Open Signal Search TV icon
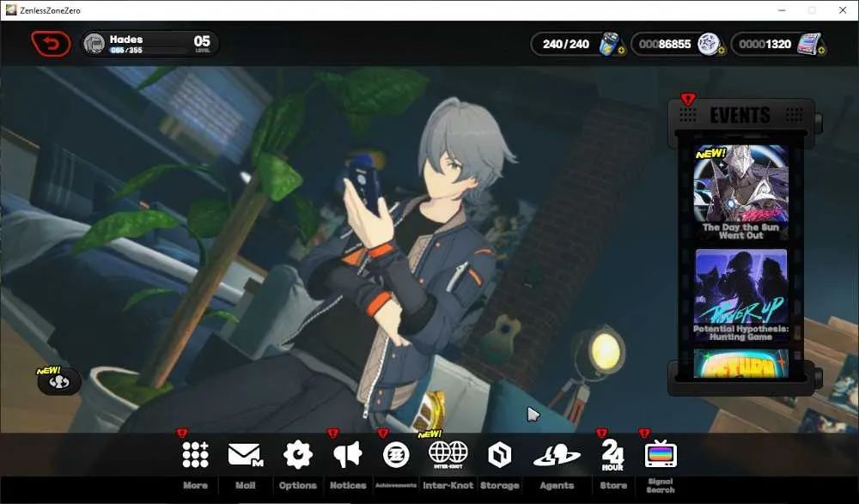This screenshot has height=504, width=859. pyautogui.click(x=661, y=453)
